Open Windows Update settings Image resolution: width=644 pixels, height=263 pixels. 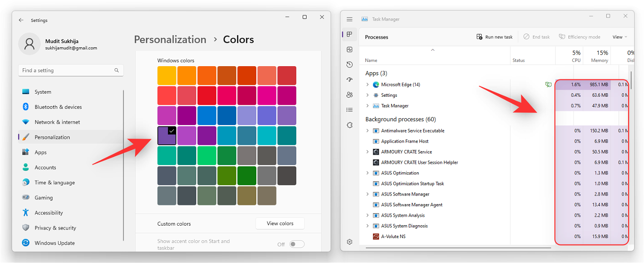(x=54, y=243)
